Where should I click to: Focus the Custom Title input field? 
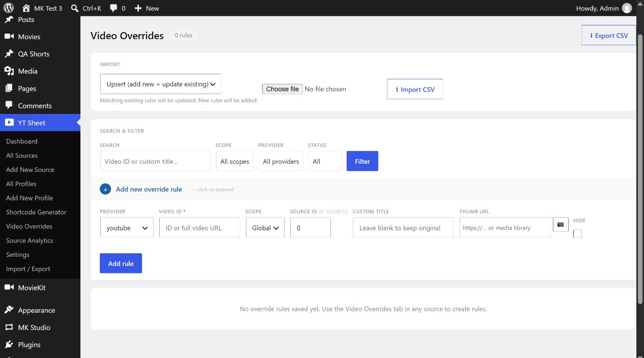coord(403,228)
